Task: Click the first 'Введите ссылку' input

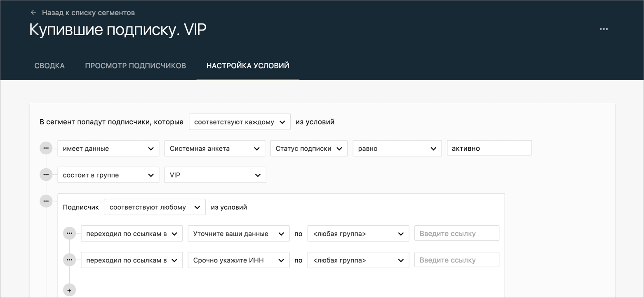Action: click(x=456, y=233)
